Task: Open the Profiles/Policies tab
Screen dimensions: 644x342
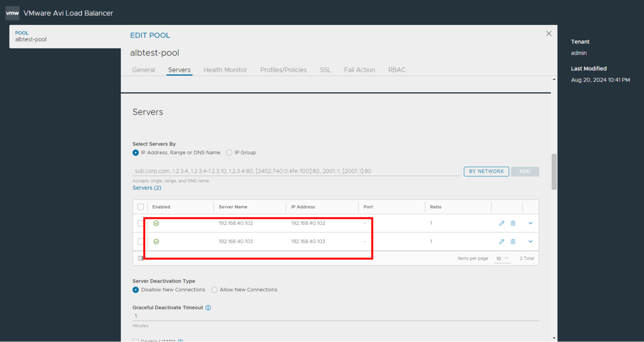Action: pos(283,70)
